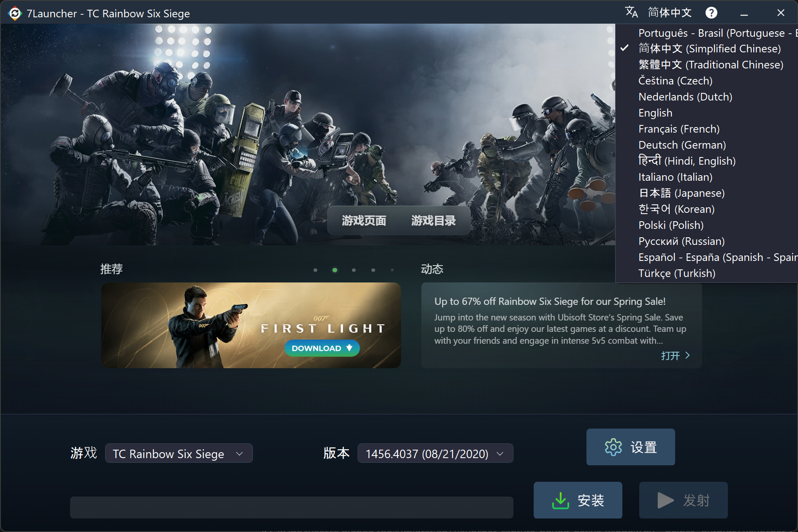Viewport: 798px width, 532px height.
Task: Open the 游戏目录 game directory button
Action: (434, 220)
